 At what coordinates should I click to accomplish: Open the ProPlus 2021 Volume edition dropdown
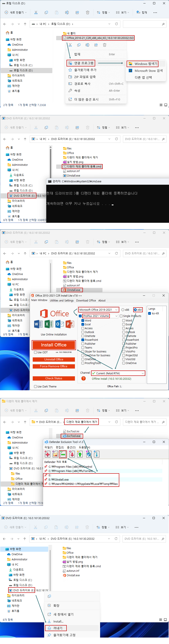pos(116,316)
